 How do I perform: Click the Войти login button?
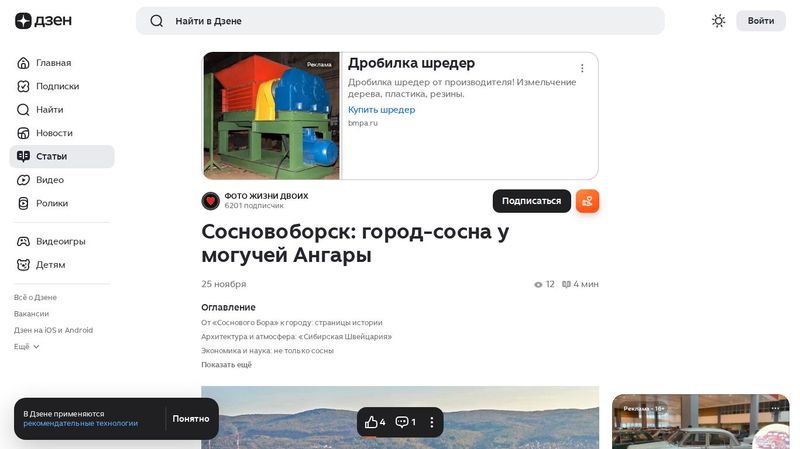tap(760, 21)
